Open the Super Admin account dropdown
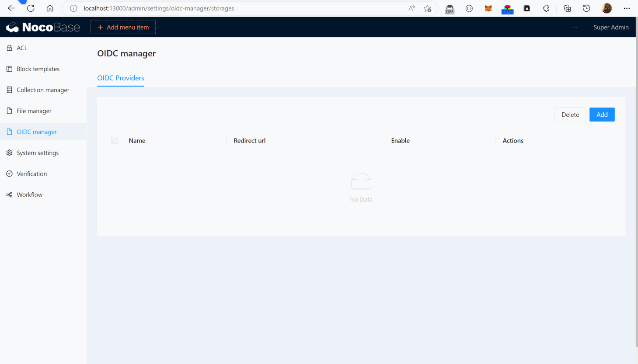638x364 pixels. point(611,27)
